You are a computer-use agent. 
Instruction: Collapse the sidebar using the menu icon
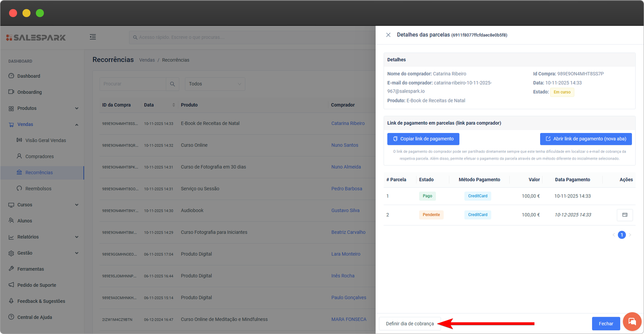click(x=93, y=37)
